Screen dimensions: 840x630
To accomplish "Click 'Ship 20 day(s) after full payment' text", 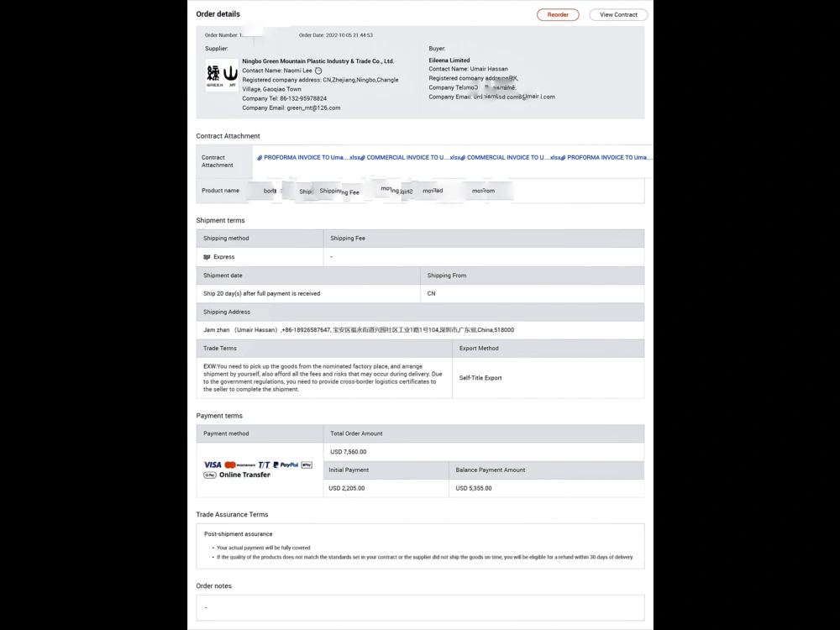I will [261, 293].
